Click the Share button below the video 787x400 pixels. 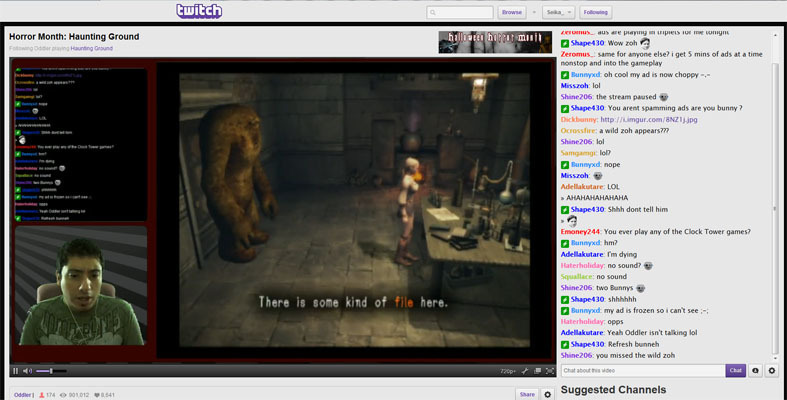click(x=527, y=394)
